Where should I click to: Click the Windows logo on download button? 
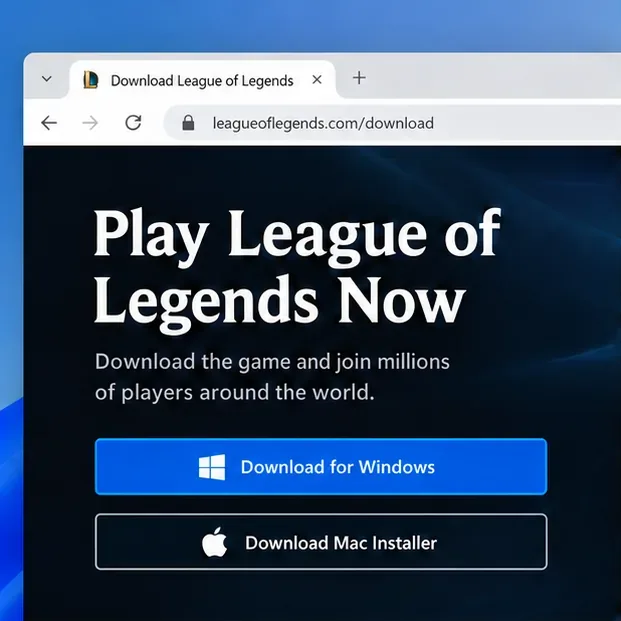212,467
